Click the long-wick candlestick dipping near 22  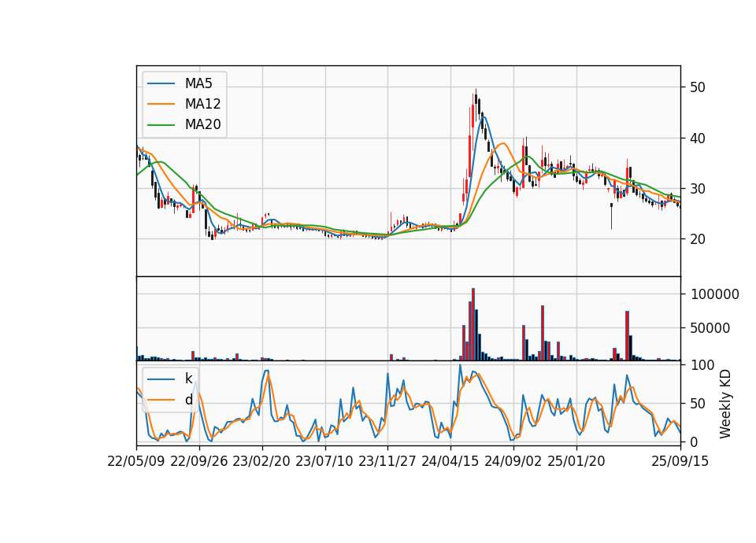pyautogui.click(x=611, y=216)
